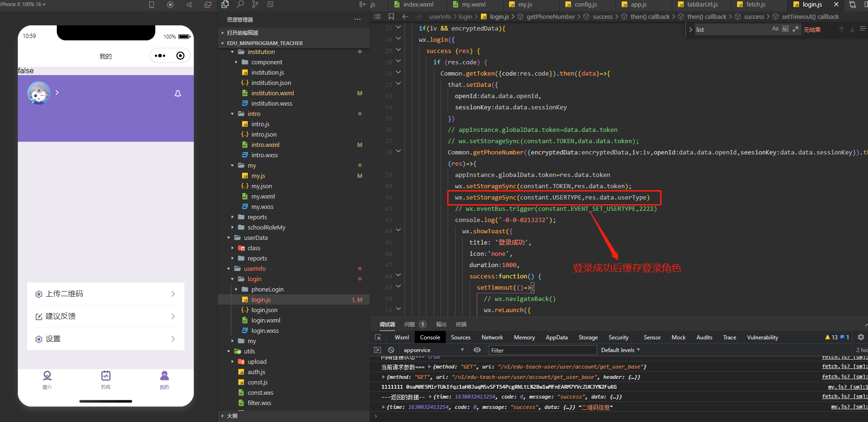Open the mini program capsule menu dots
Screen dimensions: 868x422
[160, 56]
